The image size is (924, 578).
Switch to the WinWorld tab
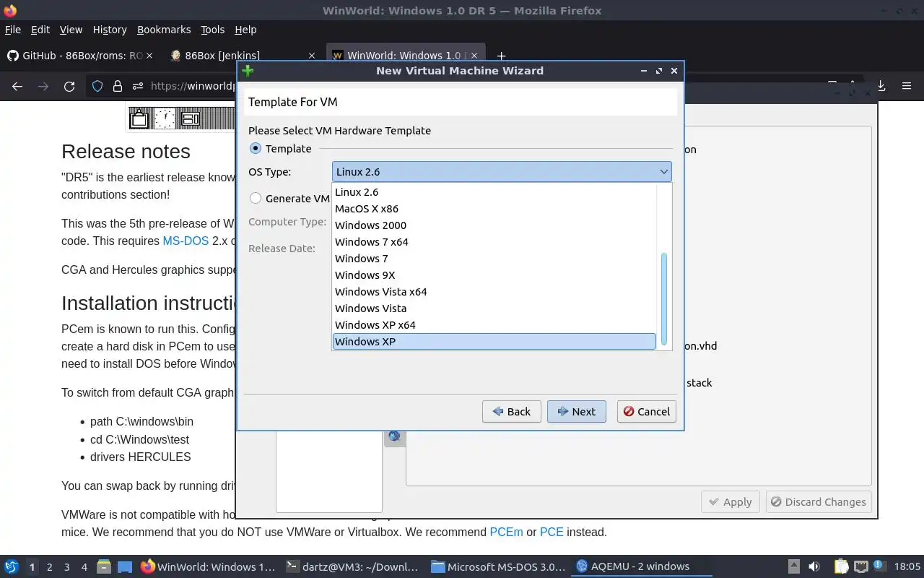406,56
